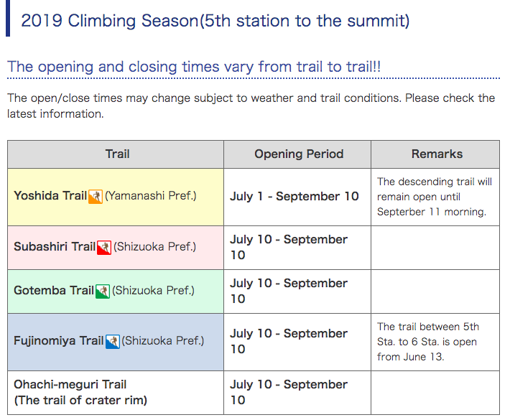Click the blue Fujinomiya Trail hiker icon

coord(113,341)
